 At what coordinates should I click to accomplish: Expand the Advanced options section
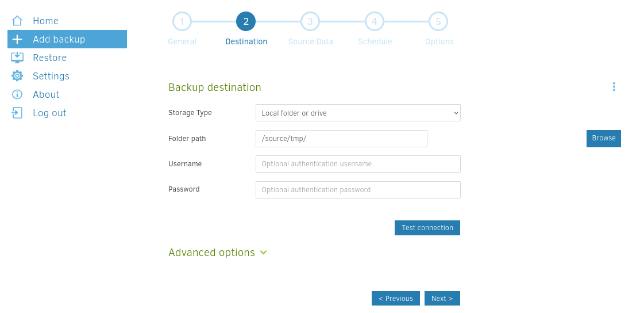click(x=211, y=253)
